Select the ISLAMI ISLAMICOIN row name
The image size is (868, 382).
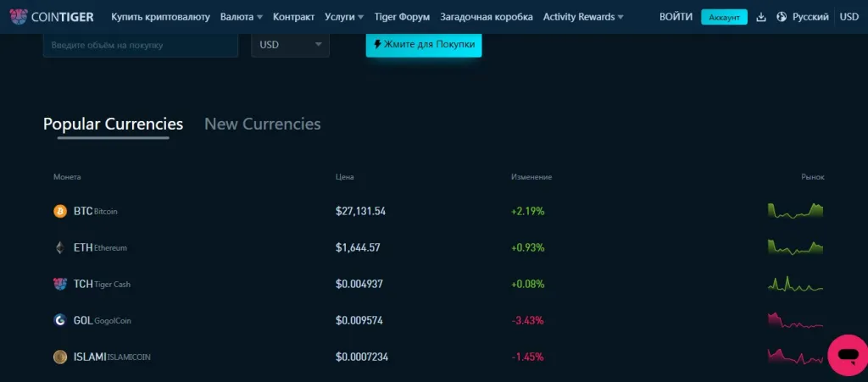tap(112, 357)
